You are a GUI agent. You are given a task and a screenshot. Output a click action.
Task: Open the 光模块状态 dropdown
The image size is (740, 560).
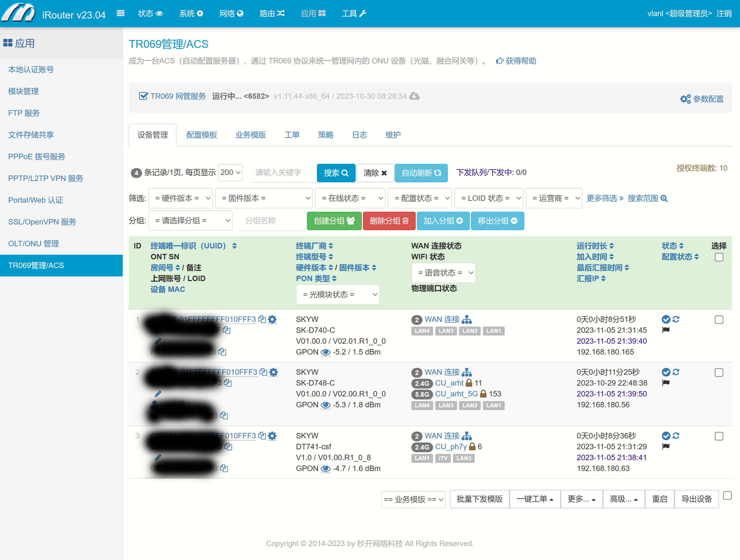coord(338,294)
